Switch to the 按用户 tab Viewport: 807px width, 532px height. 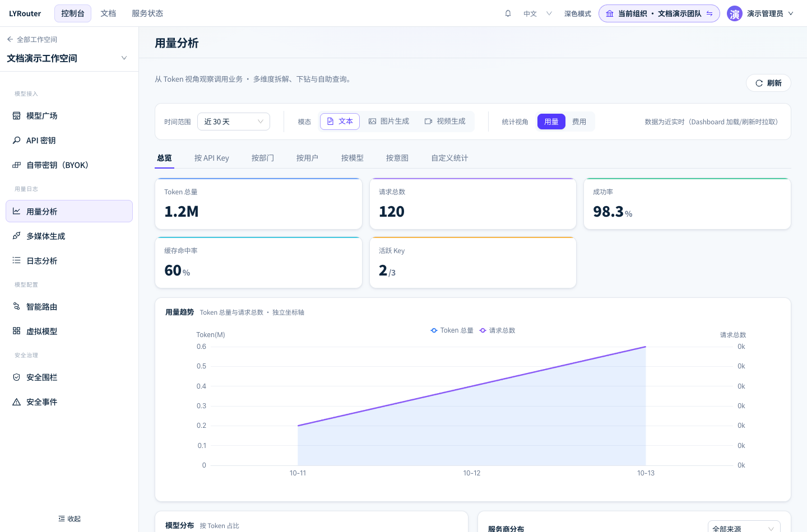(x=308, y=158)
